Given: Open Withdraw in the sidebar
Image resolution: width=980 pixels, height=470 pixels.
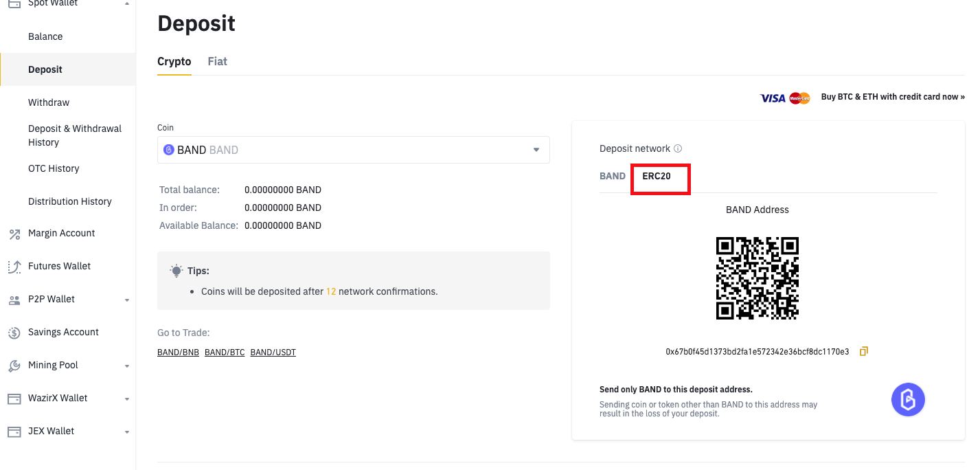Looking at the screenshot, I should pyautogui.click(x=49, y=102).
